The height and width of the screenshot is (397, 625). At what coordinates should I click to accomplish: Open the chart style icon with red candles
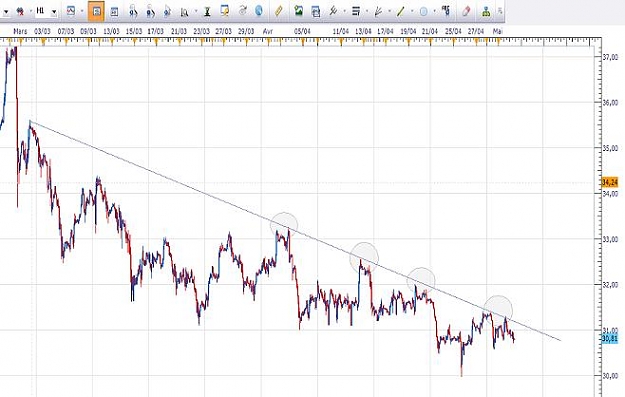tap(20, 12)
